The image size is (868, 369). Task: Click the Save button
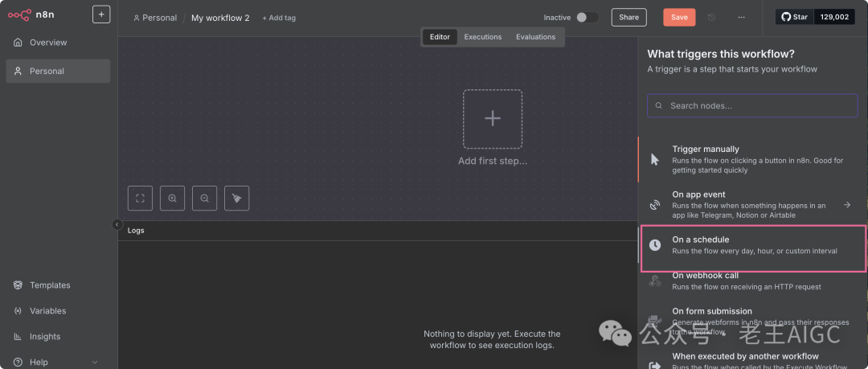[679, 17]
